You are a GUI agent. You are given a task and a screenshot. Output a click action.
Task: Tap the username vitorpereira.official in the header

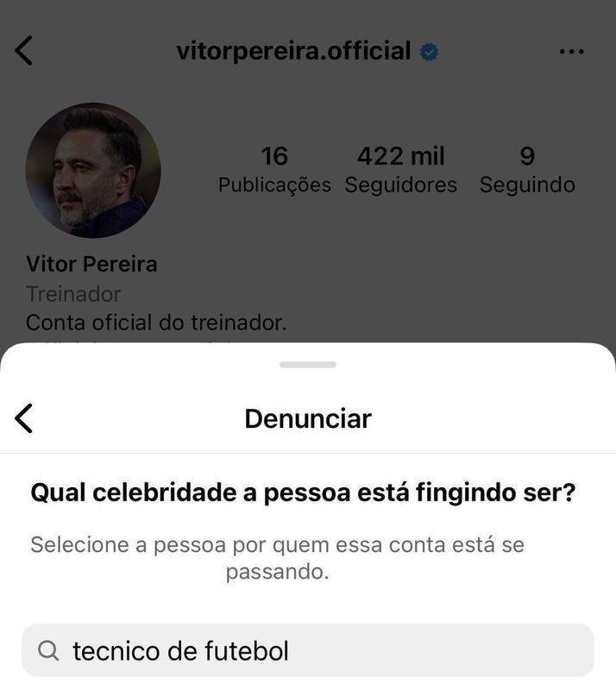(x=296, y=50)
